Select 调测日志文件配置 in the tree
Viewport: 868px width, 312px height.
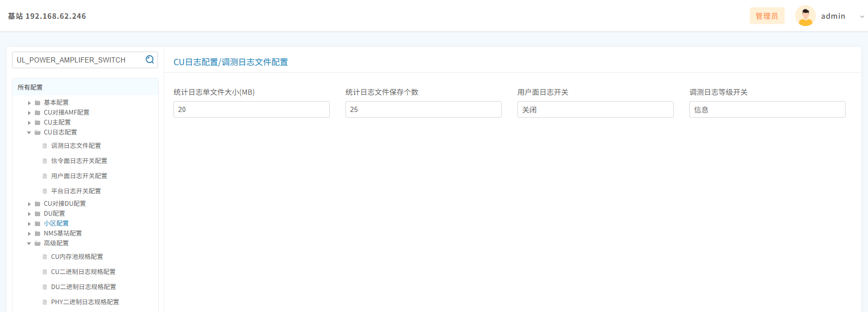pyautogui.click(x=76, y=146)
